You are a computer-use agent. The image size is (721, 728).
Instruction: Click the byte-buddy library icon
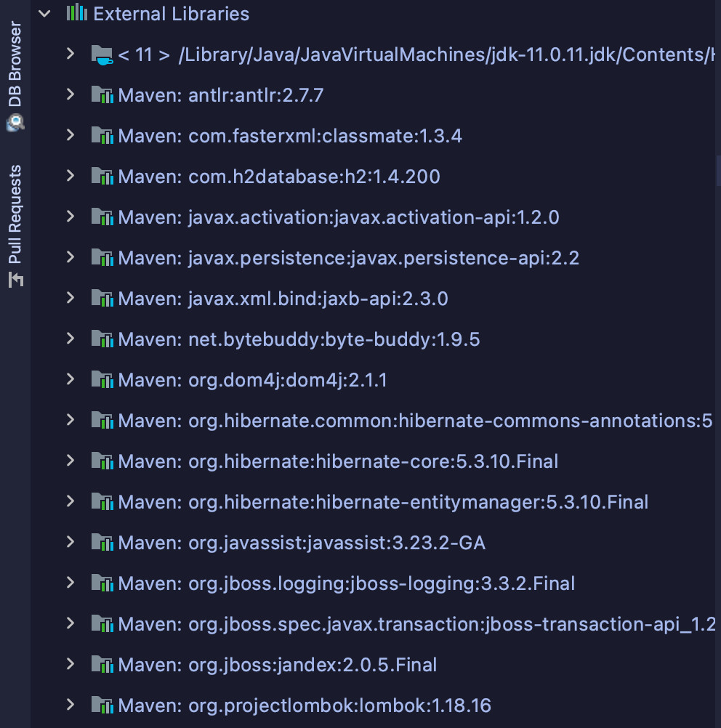point(102,339)
